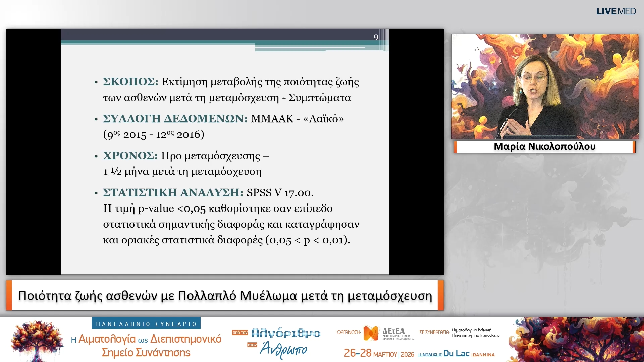Viewport: 644px width, 362px height.
Task: Click the ΧΡΟΝΟΣ heading on slide
Action: [130, 156]
